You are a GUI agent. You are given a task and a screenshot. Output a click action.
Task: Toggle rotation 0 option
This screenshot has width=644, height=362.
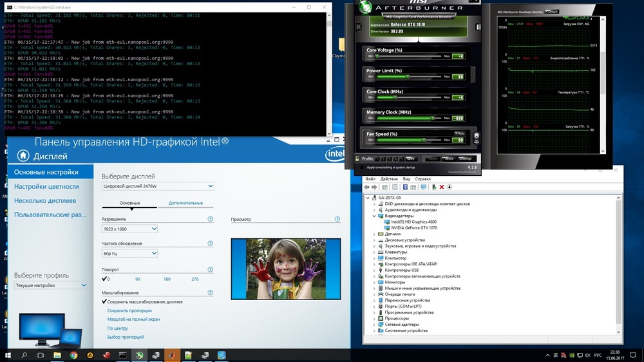point(106,279)
